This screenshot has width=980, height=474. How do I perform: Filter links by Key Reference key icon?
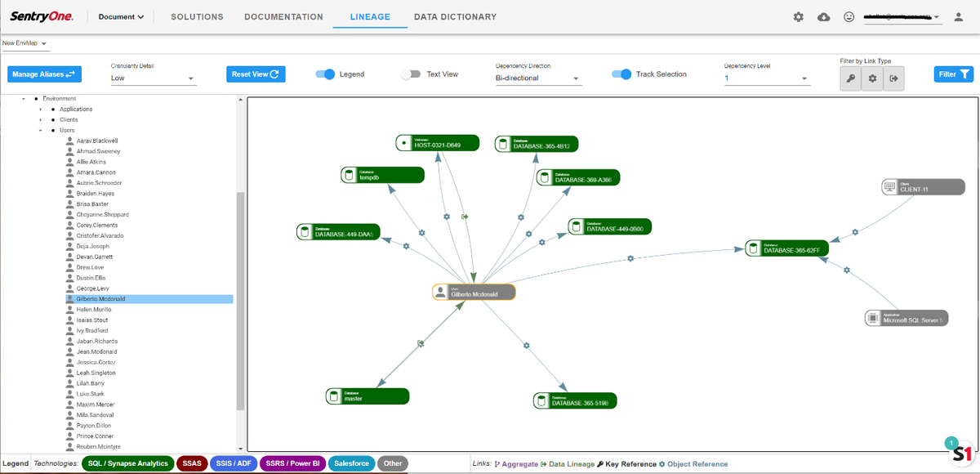[850, 78]
